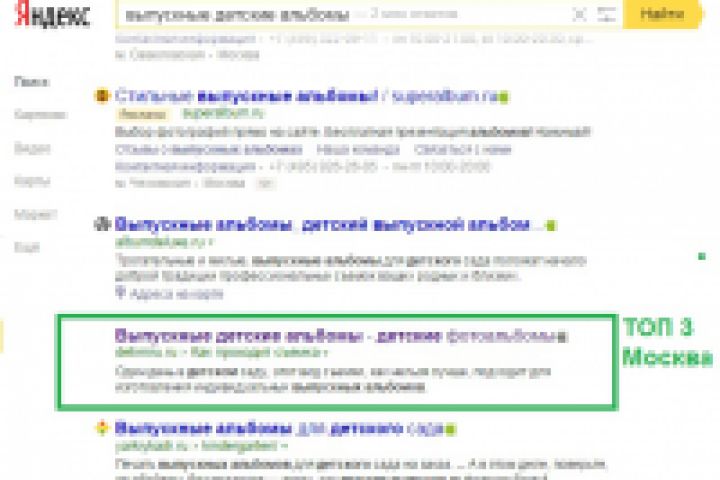Open the "Стильные выпускные альбомы!" ad result title
This screenshot has width=720, height=480.
point(306,96)
